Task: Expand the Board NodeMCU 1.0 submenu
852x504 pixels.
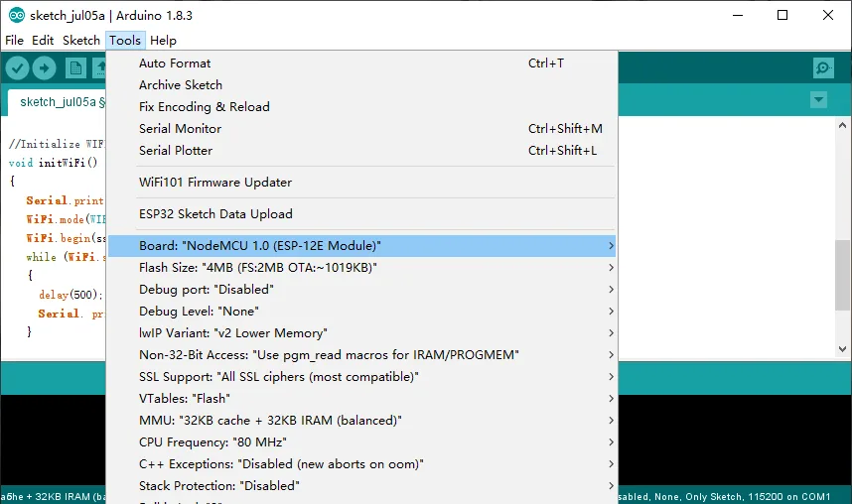Action: (x=361, y=245)
